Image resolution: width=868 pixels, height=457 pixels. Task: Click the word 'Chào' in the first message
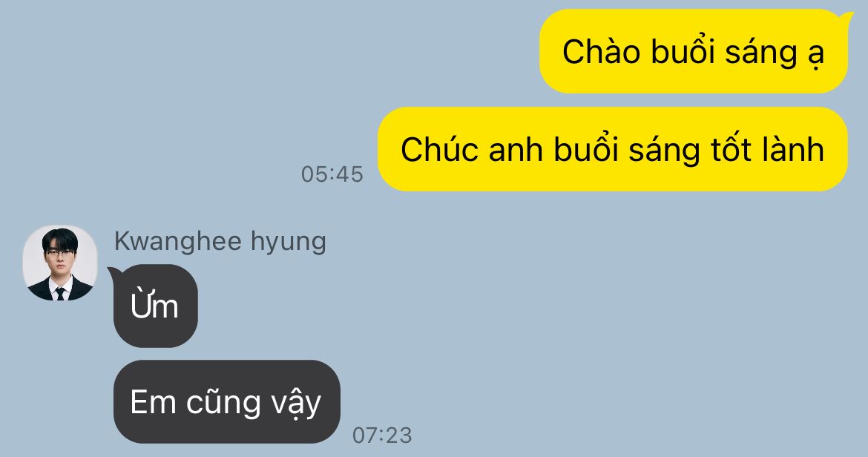(x=601, y=51)
